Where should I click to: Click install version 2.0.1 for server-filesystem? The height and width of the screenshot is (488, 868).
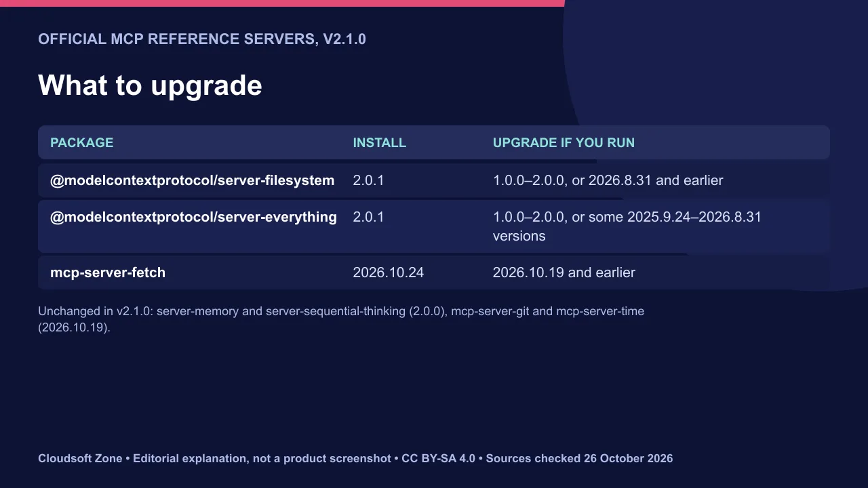(x=368, y=180)
